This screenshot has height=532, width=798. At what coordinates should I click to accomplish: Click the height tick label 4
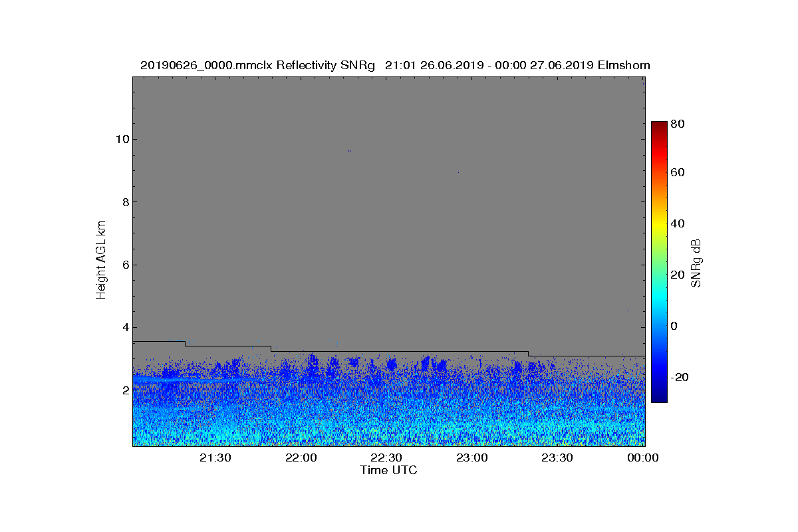(x=125, y=327)
